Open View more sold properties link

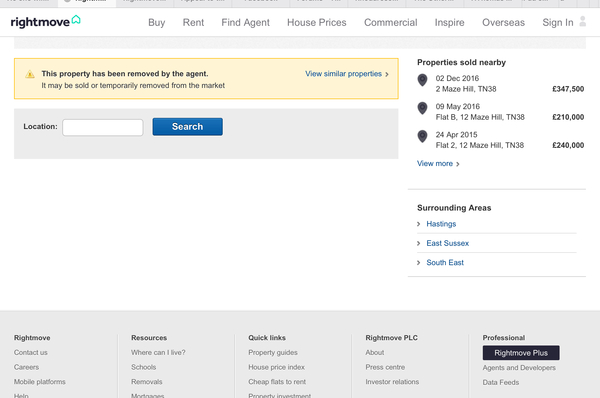click(x=435, y=163)
